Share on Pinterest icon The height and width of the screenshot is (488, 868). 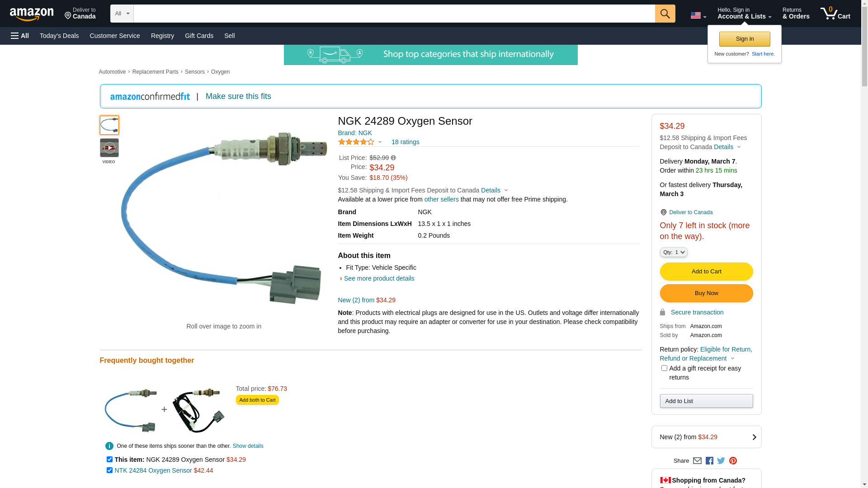733,461
